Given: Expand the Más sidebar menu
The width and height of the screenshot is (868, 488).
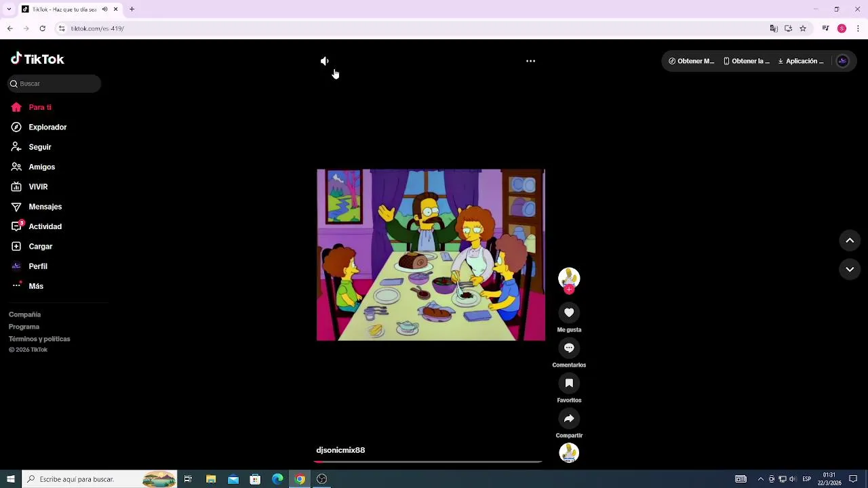Looking at the screenshot, I should [36, 286].
